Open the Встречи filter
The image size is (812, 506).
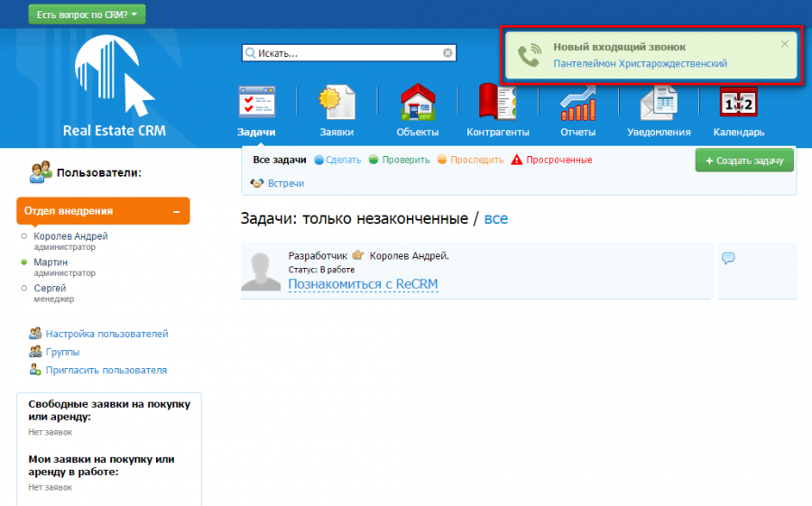(286, 183)
